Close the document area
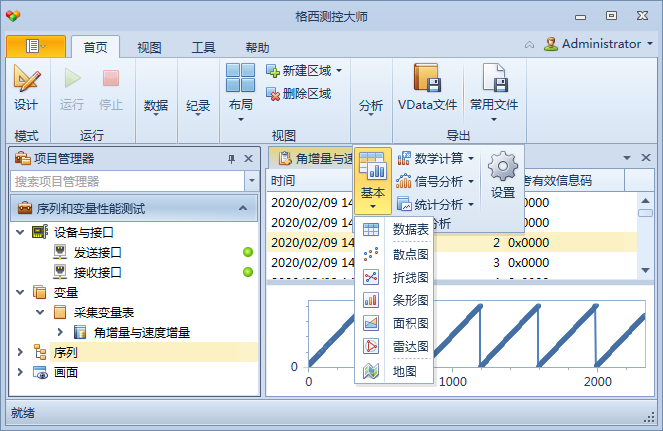Image resolution: width=663 pixels, height=431 pixels. [x=646, y=158]
